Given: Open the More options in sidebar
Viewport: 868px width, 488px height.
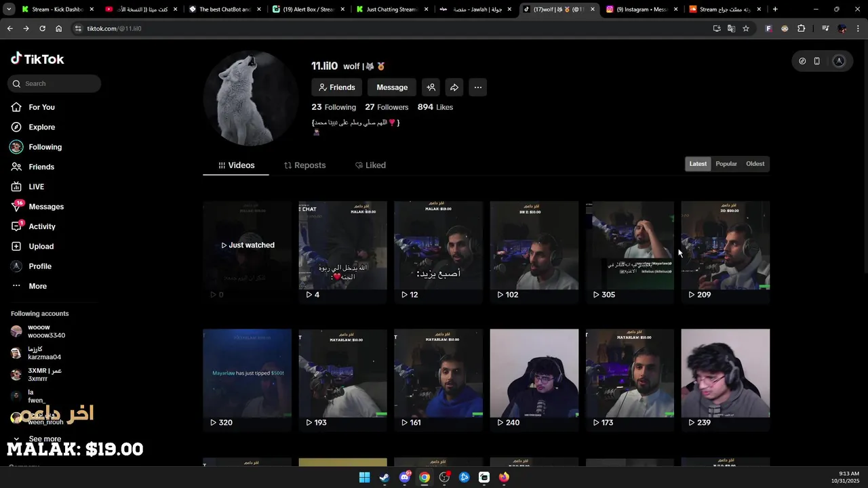Looking at the screenshot, I should [x=37, y=286].
